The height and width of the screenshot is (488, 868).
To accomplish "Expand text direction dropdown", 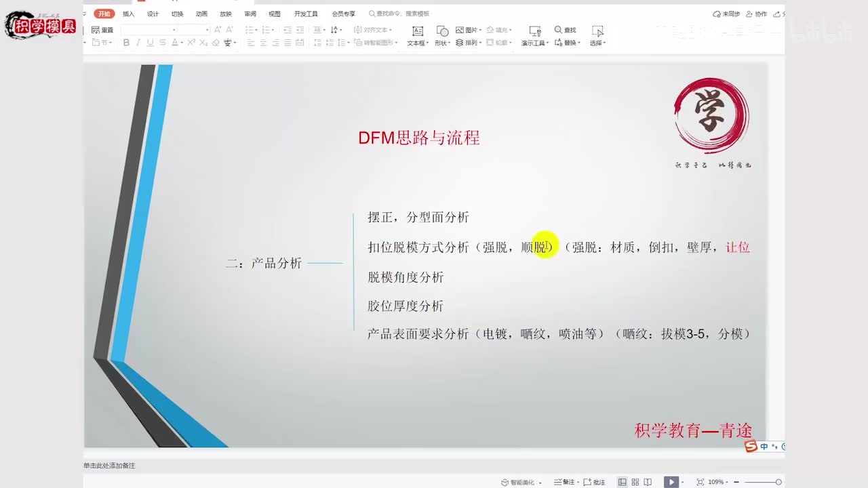I will click(340, 30).
